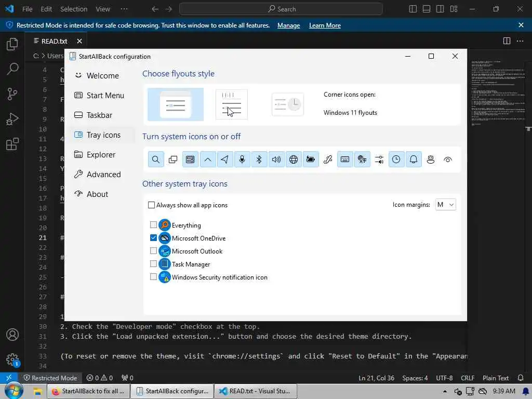Toggle the Bluetooth system icon
The image size is (532, 399).
point(259,159)
